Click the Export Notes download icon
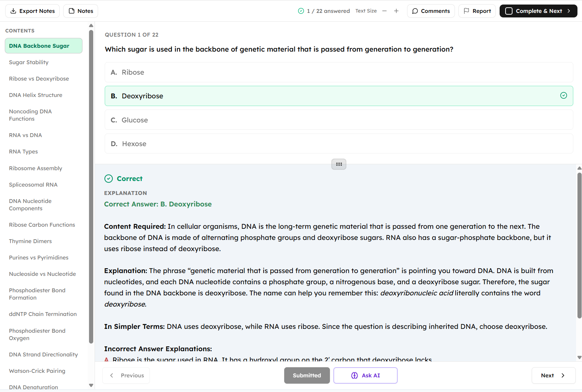 coord(13,11)
